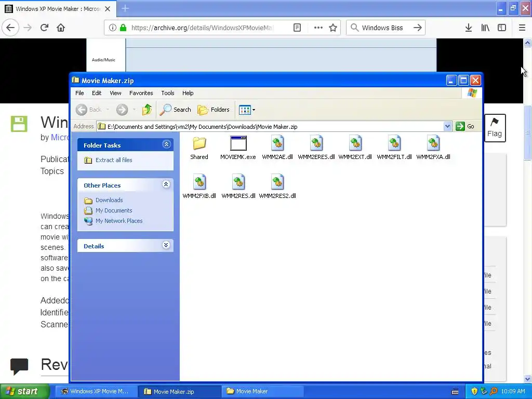Collapse the Other Places panel
This screenshot has height=399, width=532.
pyautogui.click(x=166, y=184)
